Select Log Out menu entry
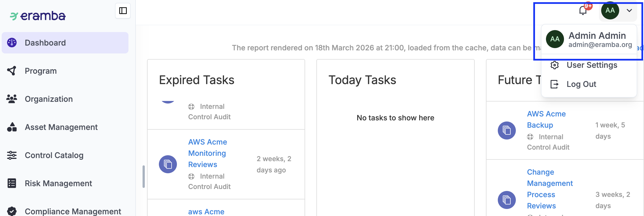The image size is (644, 216). [x=581, y=84]
